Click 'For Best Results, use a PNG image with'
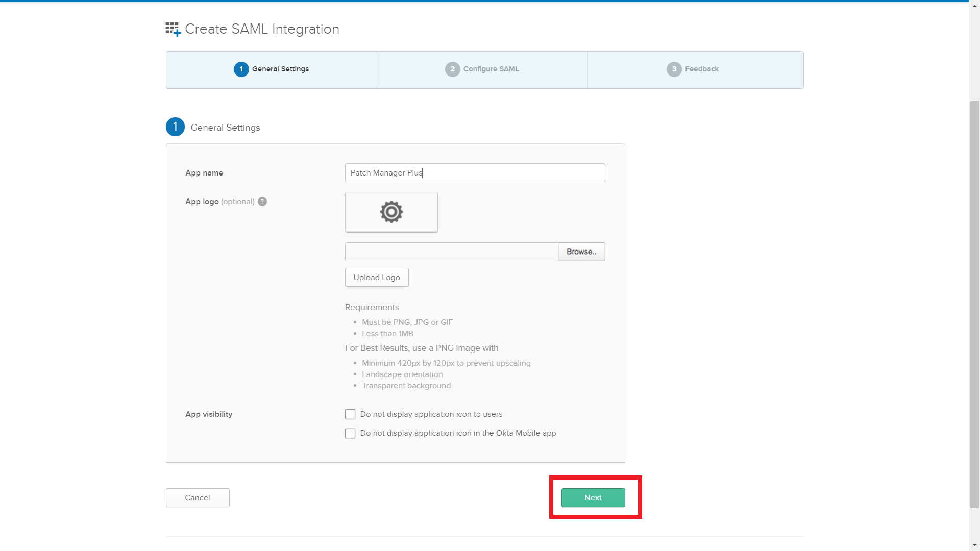 (x=422, y=348)
